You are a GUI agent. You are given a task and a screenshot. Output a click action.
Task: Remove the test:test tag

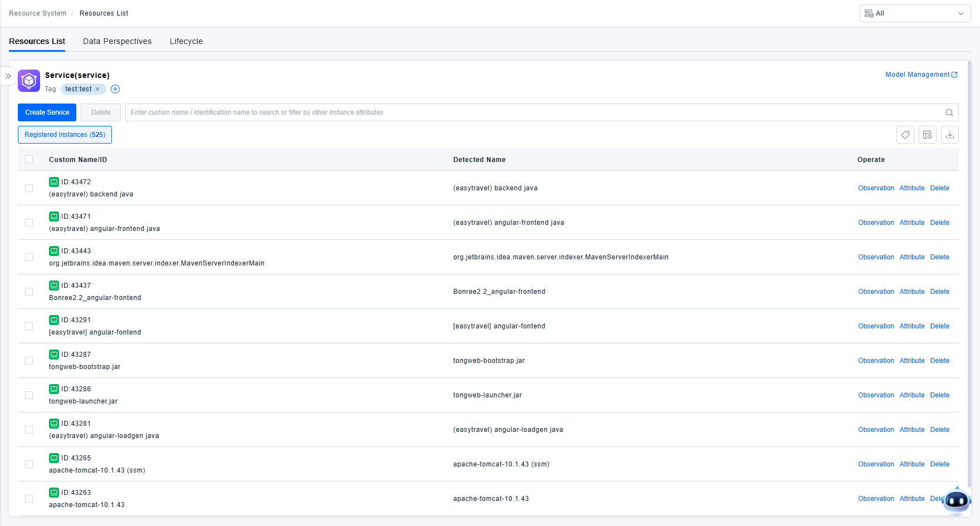coord(97,89)
